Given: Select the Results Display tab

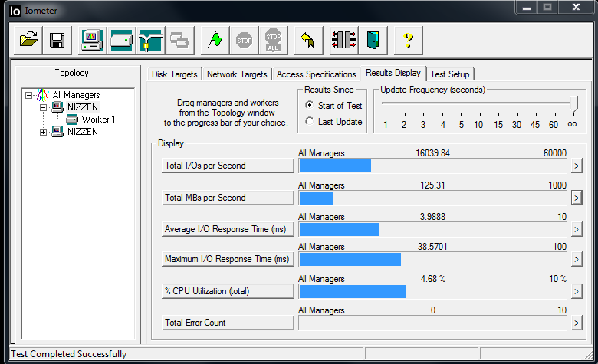Looking at the screenshot, I should click(x=393, y=73).
